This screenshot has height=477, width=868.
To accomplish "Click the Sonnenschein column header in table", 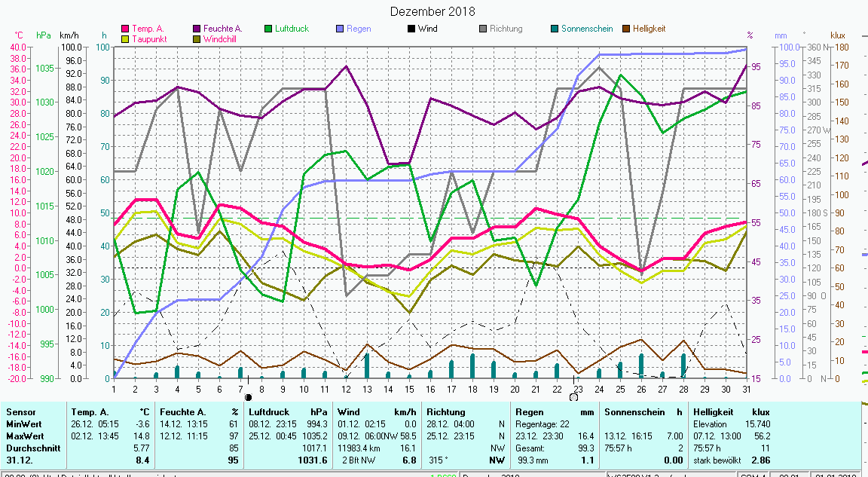I will click(x=633, y=412).
